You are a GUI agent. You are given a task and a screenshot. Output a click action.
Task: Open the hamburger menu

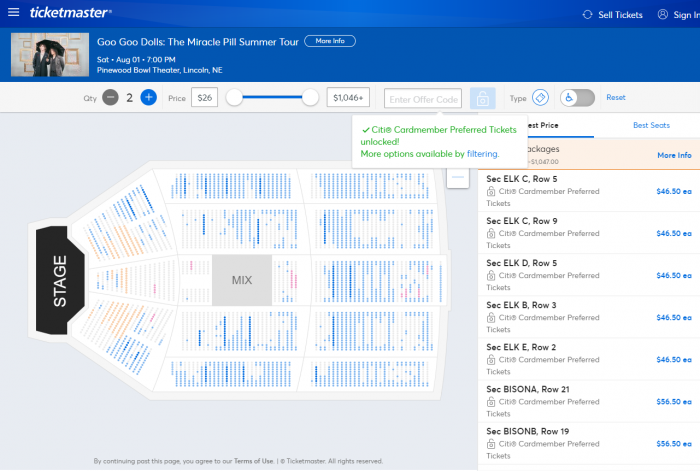[x=13, y=13]
